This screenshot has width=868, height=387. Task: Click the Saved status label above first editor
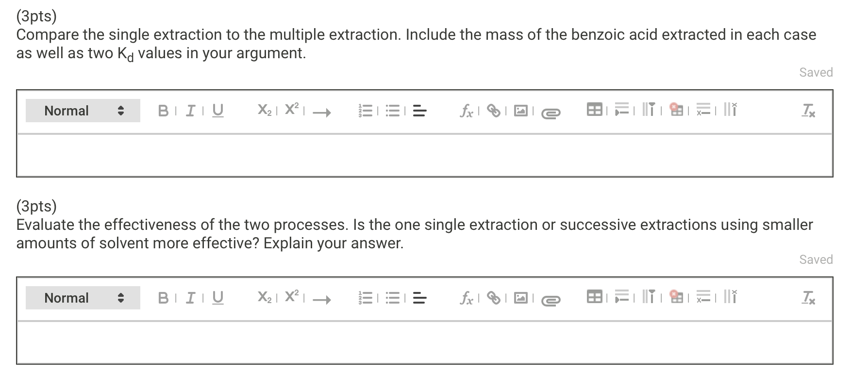pyautogui.click(x=816, y=72)
